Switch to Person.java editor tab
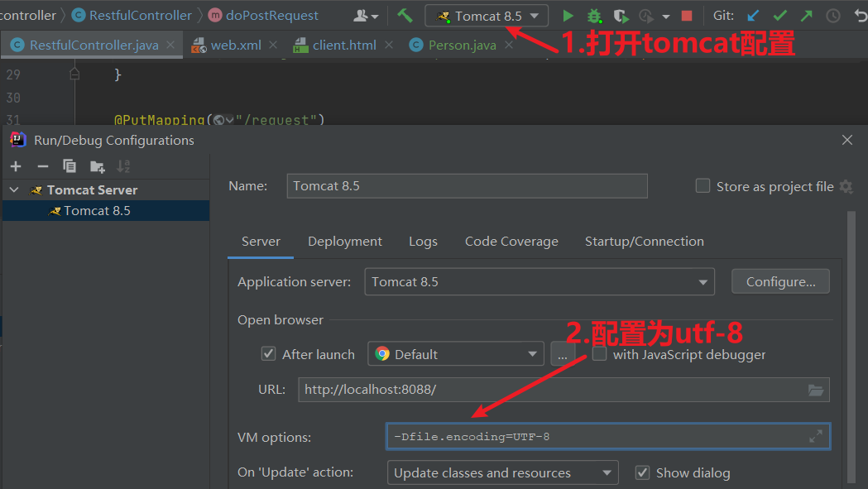 [462, 45]
